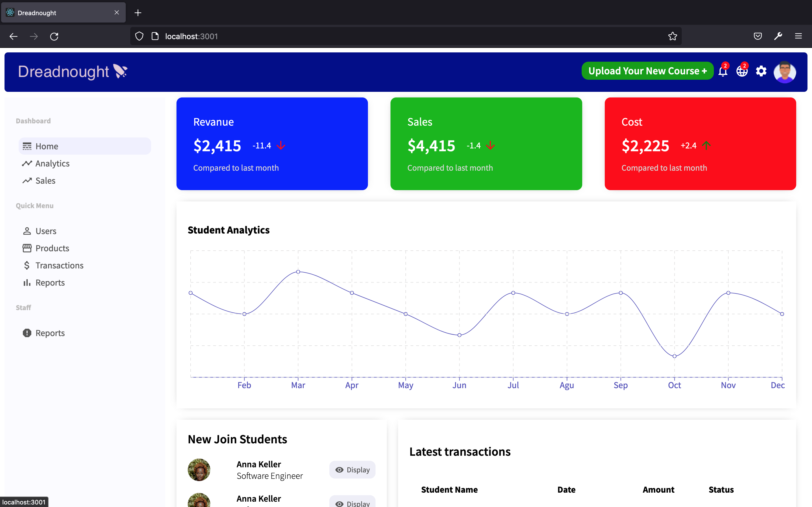Image resolution: width=812 pixels, height=507 pixels.
Task: Open Reports under the Staff section
Action: point(50,333)
